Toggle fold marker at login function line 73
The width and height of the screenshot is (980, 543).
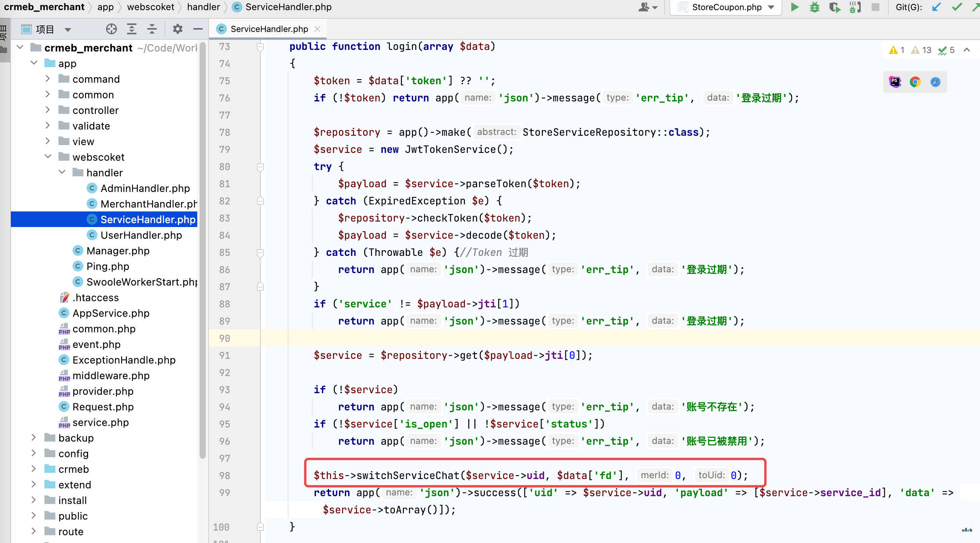pyautogui.click(x=260, y=47)
